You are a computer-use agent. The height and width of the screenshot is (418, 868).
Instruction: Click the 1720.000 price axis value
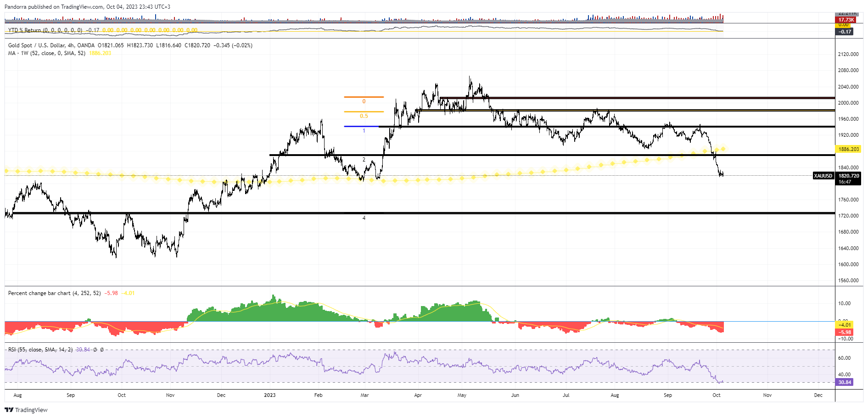click(x=848, y=216)
